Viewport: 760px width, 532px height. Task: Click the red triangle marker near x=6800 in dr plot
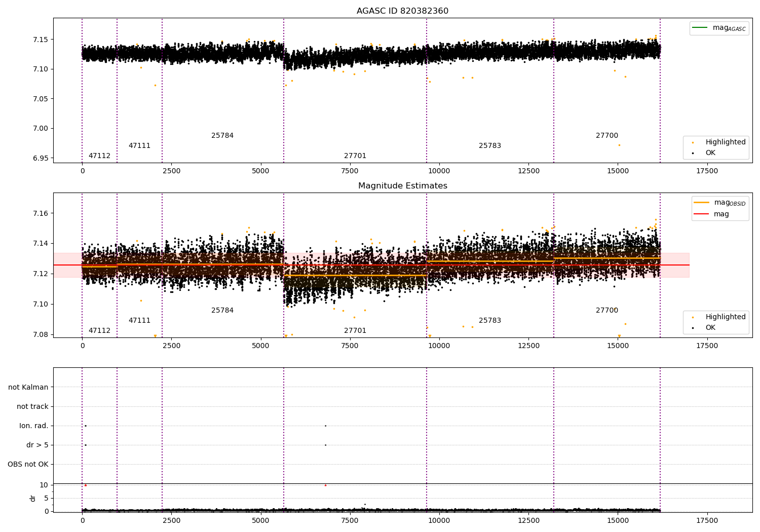click(325, 485)
